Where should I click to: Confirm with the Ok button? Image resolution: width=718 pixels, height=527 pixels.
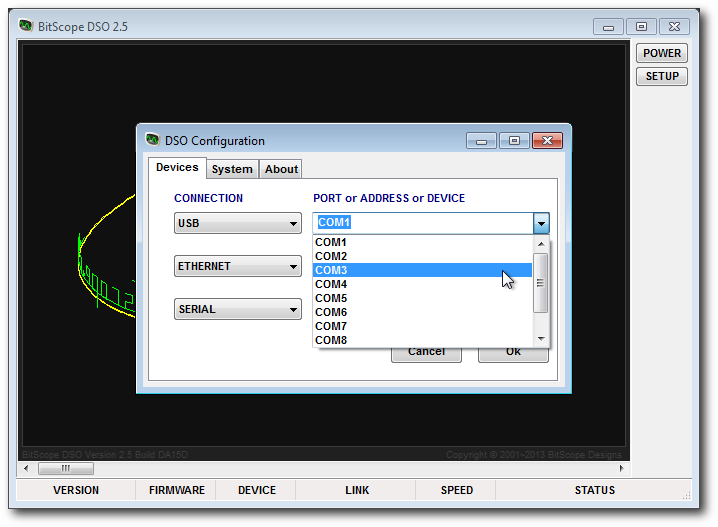click(x=513, y=354)
